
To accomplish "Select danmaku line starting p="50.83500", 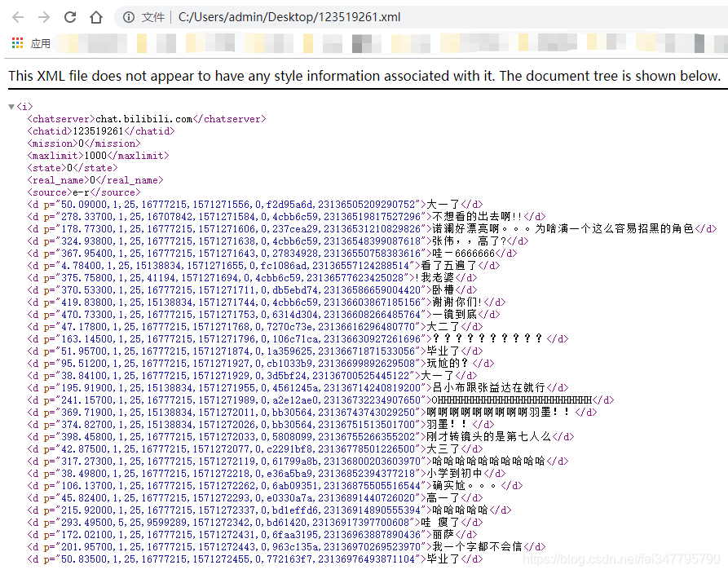I will (x=255, y=559).
